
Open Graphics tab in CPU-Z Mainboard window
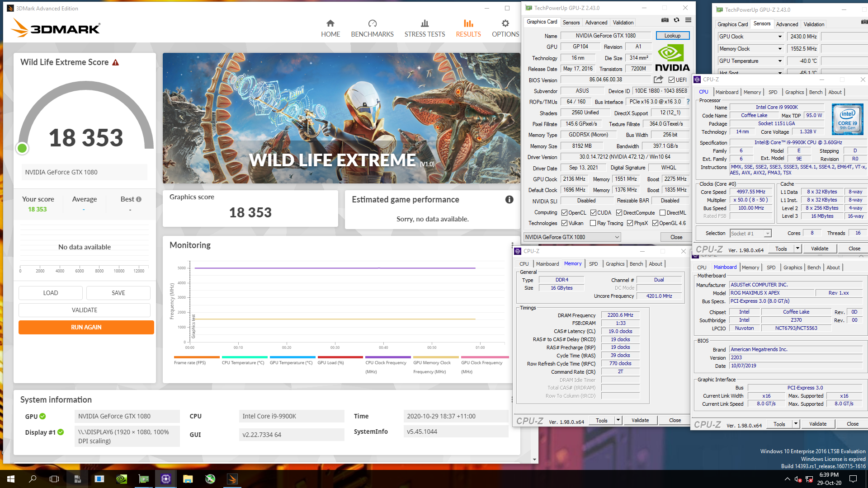coord(793,267)
